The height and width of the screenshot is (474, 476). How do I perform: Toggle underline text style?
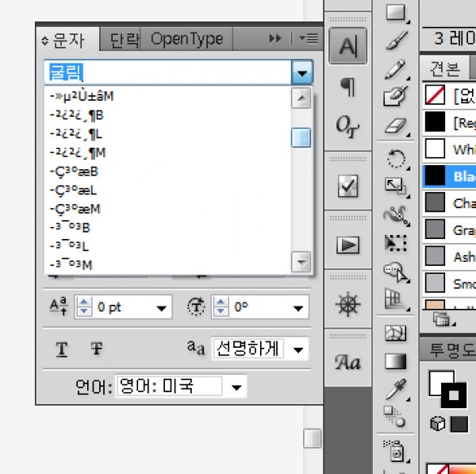click(62, 349)
